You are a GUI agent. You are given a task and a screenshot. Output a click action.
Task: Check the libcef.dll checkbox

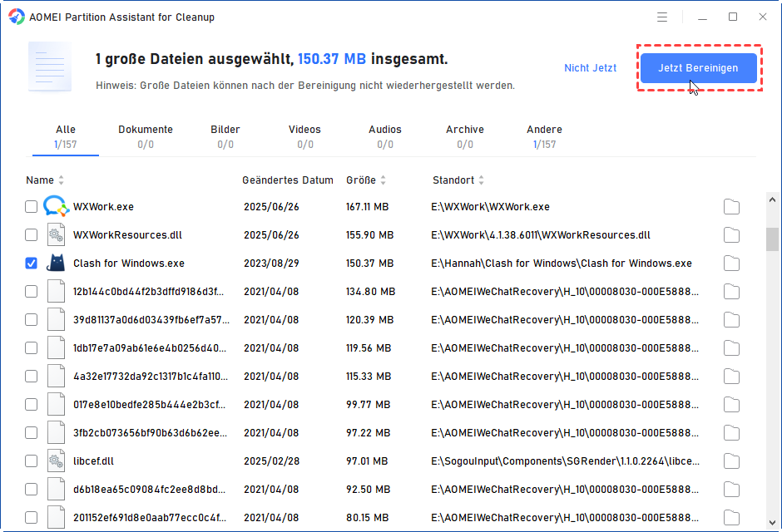(31, 461)
